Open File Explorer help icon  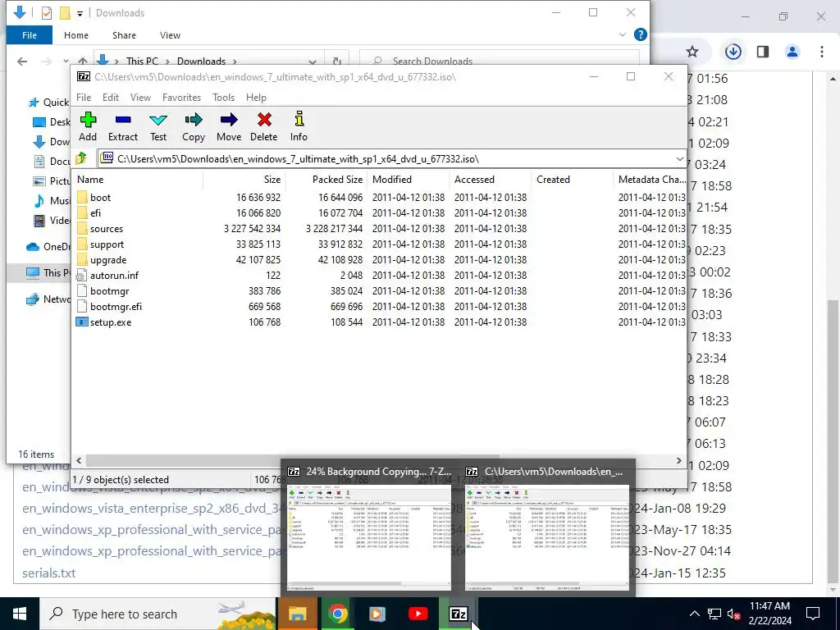coord(640,34)
